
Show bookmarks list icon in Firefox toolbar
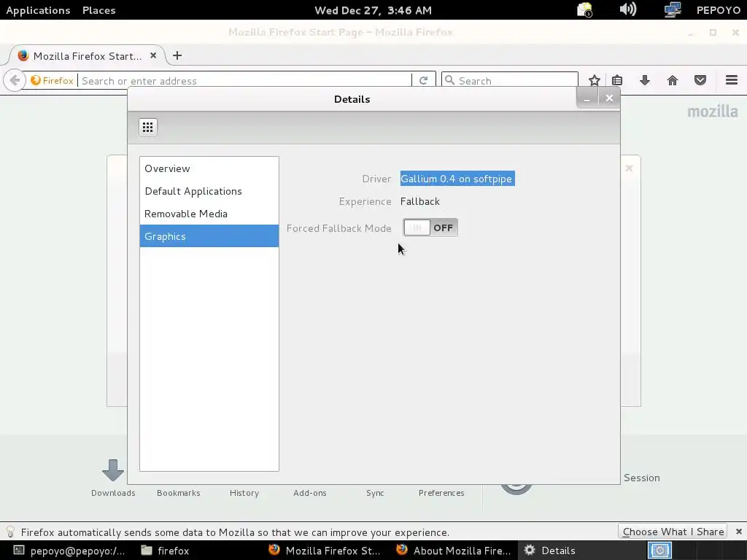[617, 80]
